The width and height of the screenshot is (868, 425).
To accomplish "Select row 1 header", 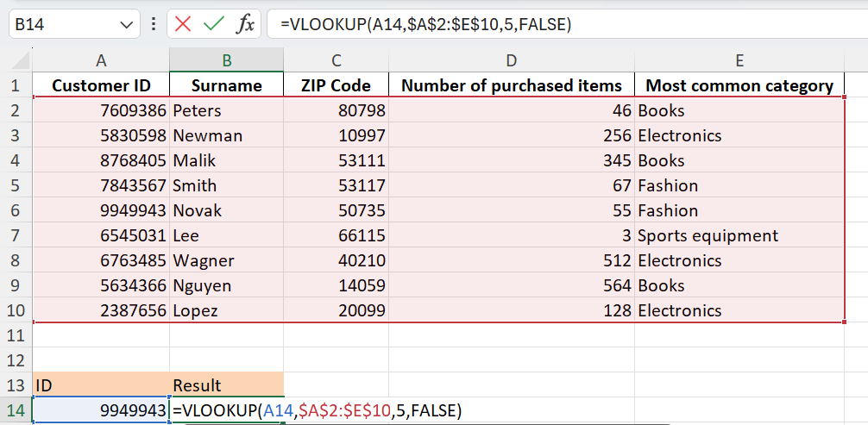I will click(x=16, y=85).
